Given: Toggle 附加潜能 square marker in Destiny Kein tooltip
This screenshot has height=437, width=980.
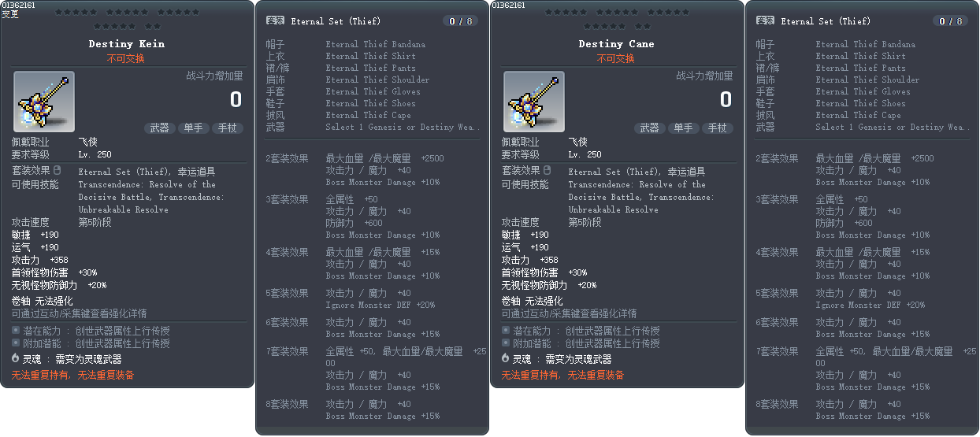Looking at the screenshot, I should point(16,343).
